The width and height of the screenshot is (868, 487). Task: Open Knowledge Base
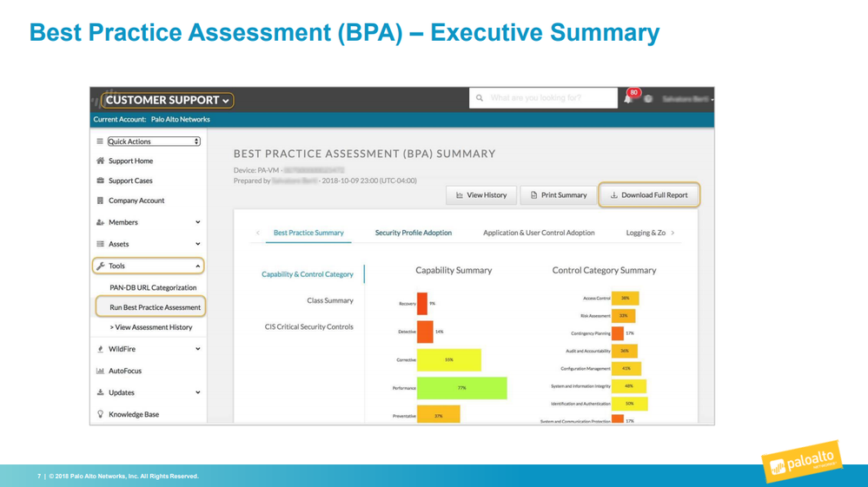[134, 414]
